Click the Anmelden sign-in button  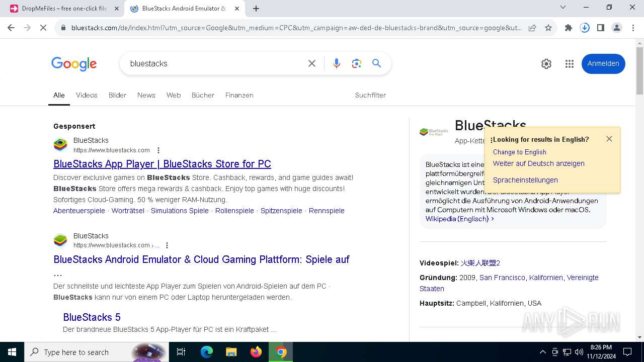click(x=603, y=64)
